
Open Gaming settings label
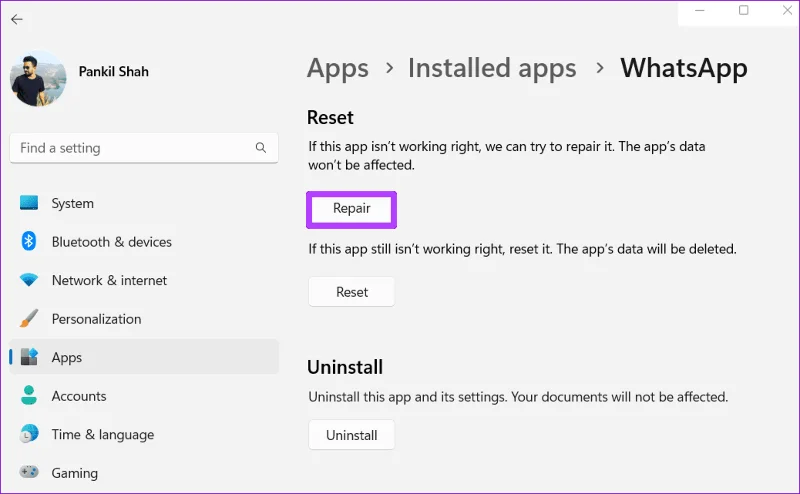(x=74, y=473)
